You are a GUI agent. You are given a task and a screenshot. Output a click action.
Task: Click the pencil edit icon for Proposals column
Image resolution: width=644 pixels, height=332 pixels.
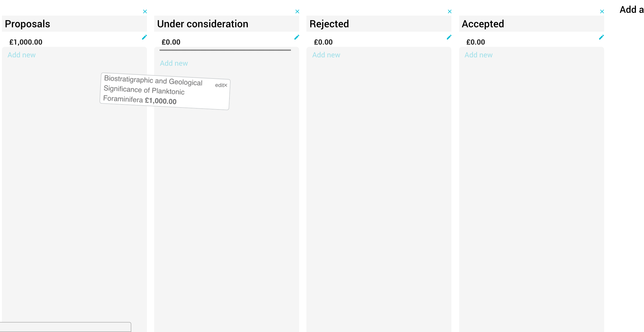pos(144,37)
